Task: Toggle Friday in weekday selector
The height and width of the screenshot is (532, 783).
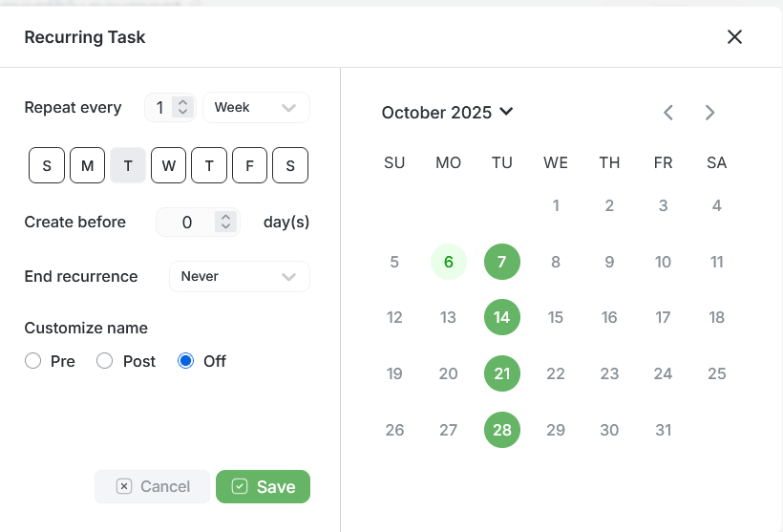Action: point(249,165)
